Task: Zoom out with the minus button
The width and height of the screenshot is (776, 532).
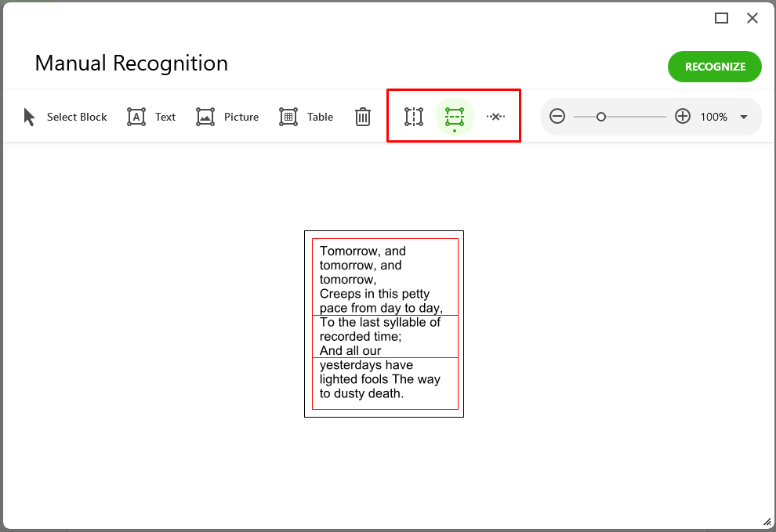Action: (x=557, y=117)
